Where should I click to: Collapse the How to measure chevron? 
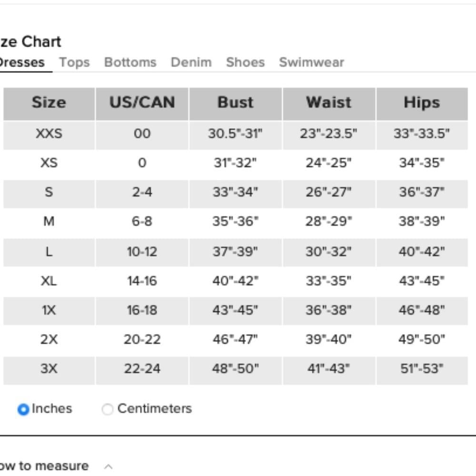109,466
